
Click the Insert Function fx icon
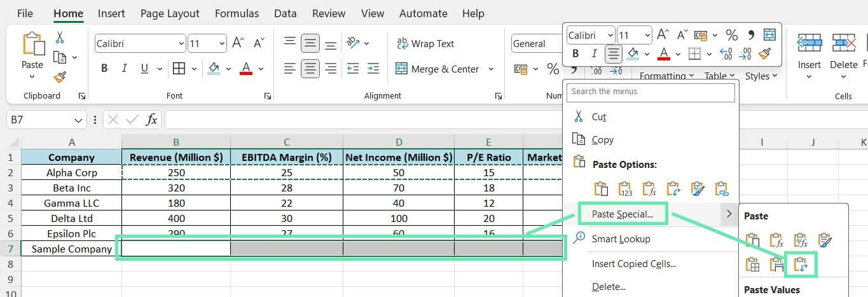151,120
